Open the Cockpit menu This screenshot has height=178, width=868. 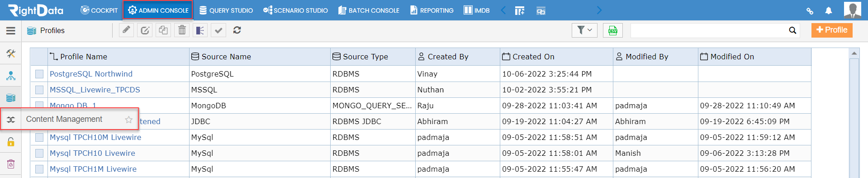(x=99, y=10)
